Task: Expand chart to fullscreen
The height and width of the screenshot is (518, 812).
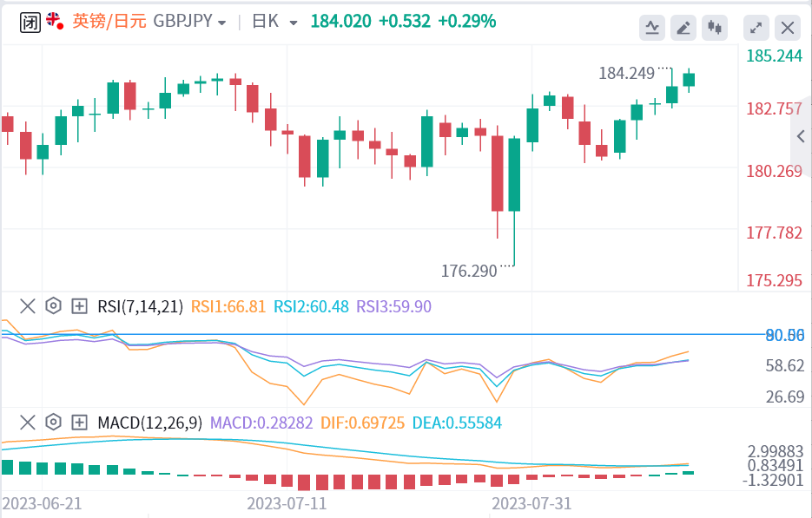Action: pyautogui.click(x=756, y=28)
